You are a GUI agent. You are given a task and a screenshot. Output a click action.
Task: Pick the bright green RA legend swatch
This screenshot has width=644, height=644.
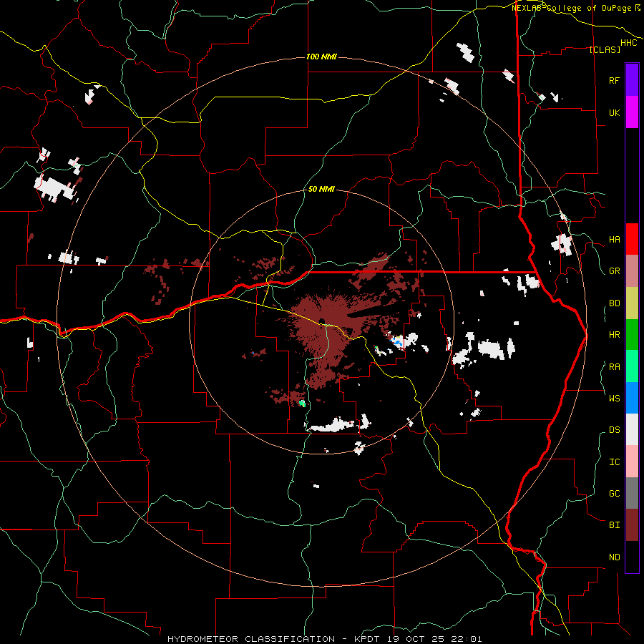click(632, 366)
